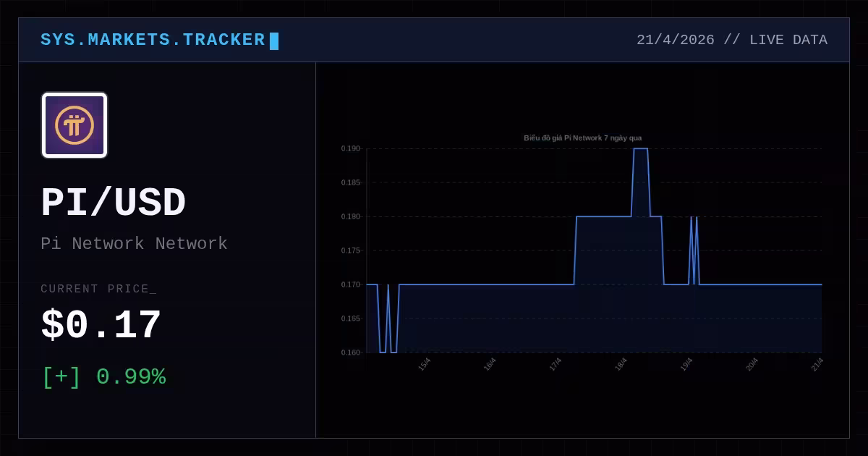
Task: Select the SYS.MARKETS.TRACKER header title
Action: click(x=153, y=40)
